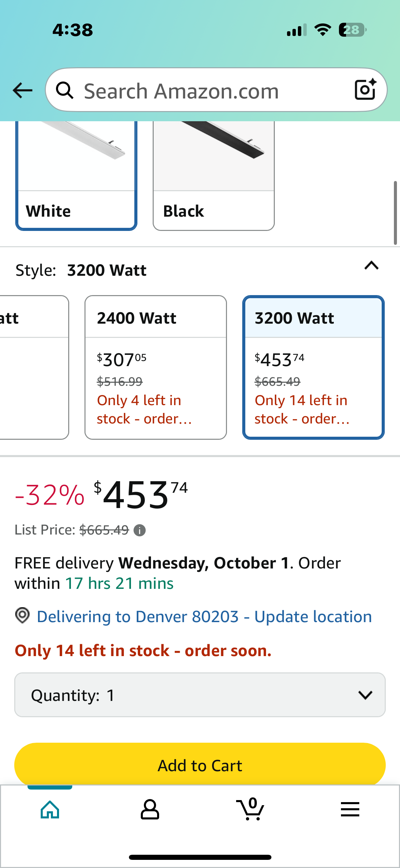The image size is (400, 868).
Task: Click the Search Amazon.com field
Action: click(210, 91)
